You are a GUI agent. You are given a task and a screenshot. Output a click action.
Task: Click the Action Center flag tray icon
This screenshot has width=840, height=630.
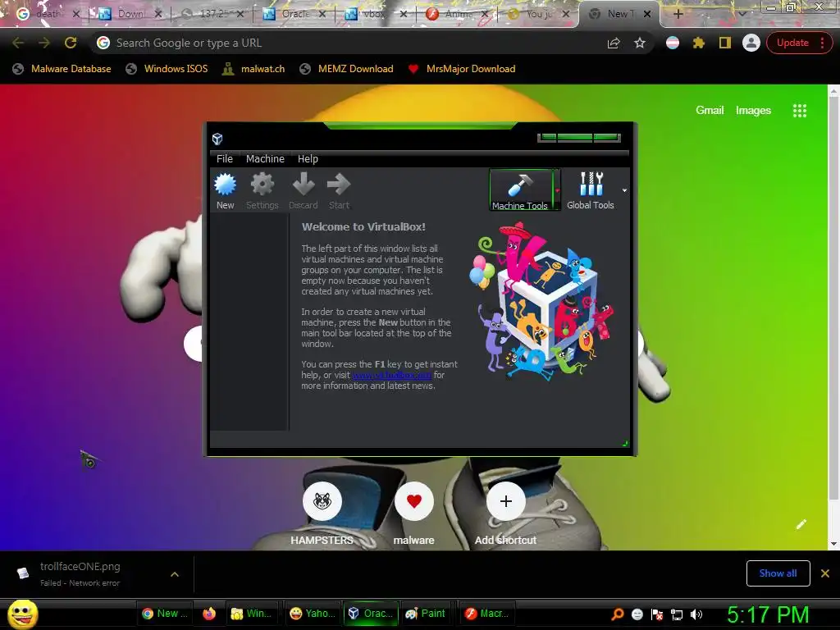657,614
